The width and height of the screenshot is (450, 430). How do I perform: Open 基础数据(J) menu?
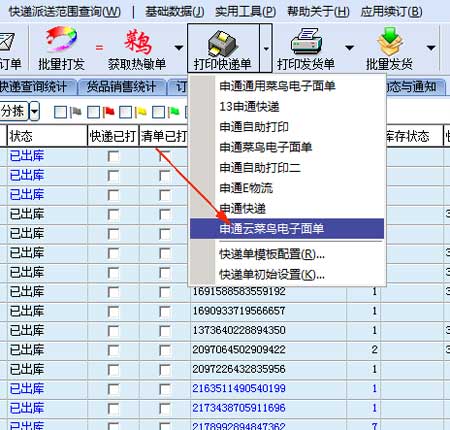[174, 12]
